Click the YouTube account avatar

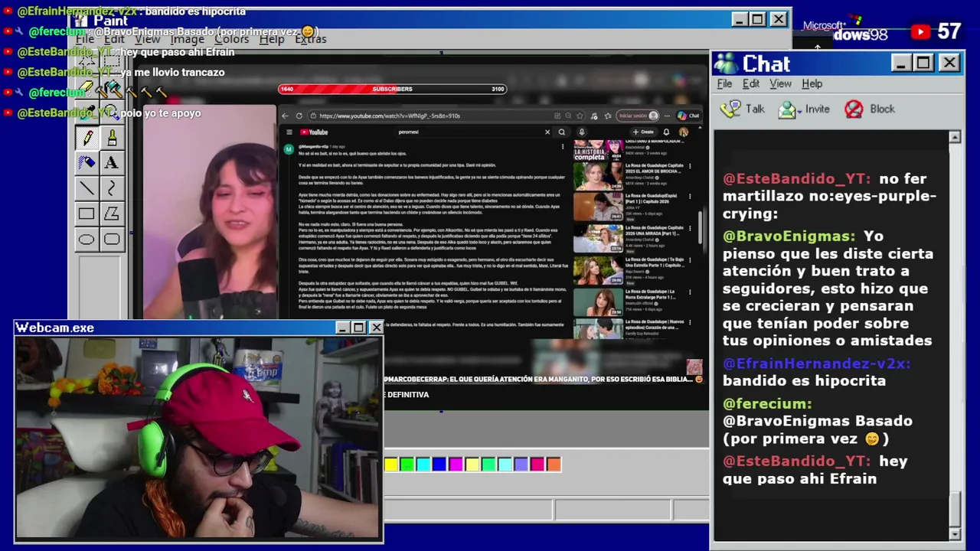683,132
